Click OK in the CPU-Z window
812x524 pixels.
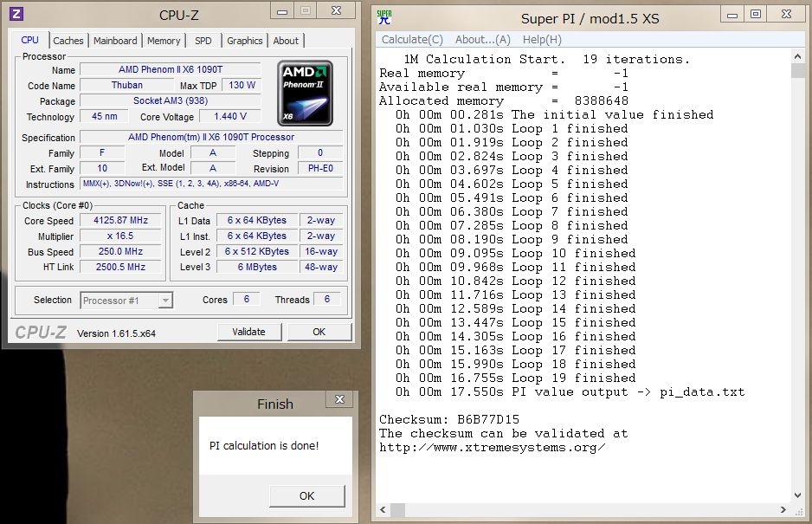[319, 332]
